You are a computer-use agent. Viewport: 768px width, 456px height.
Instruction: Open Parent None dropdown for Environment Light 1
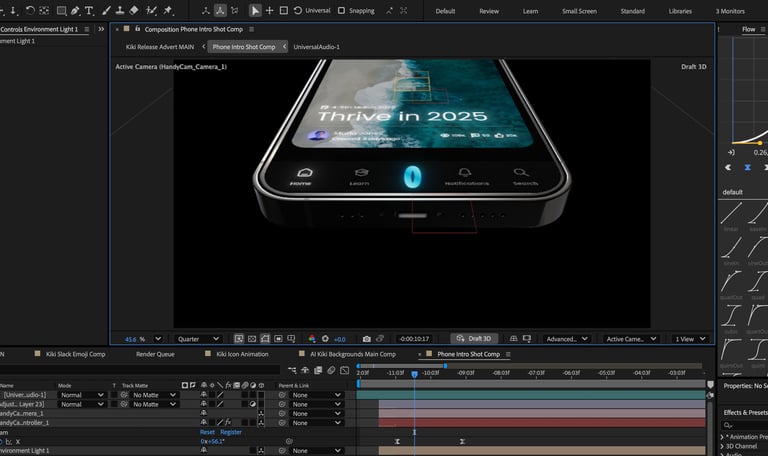[316, 450]
